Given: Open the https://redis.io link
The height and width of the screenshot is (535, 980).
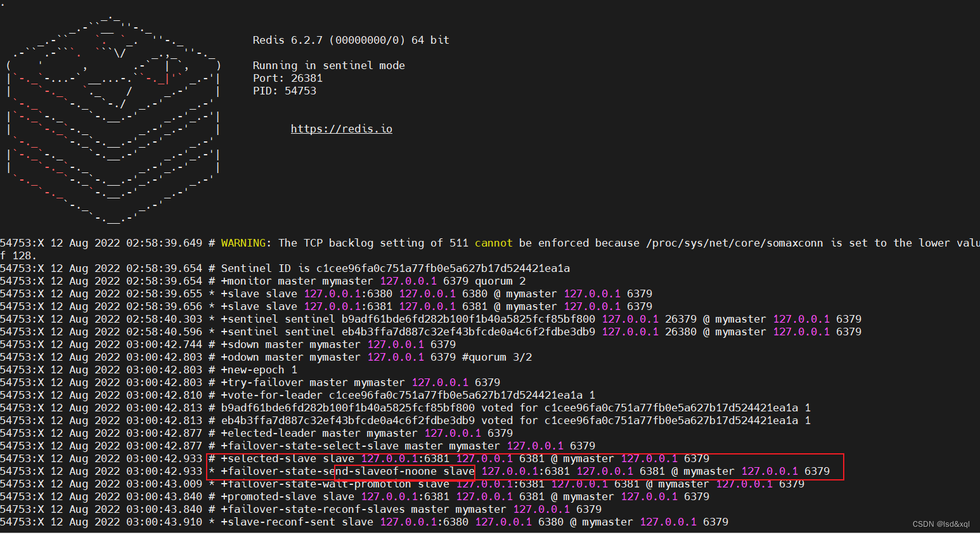Looking at the screenshot, I should click(x=342, y=129).
